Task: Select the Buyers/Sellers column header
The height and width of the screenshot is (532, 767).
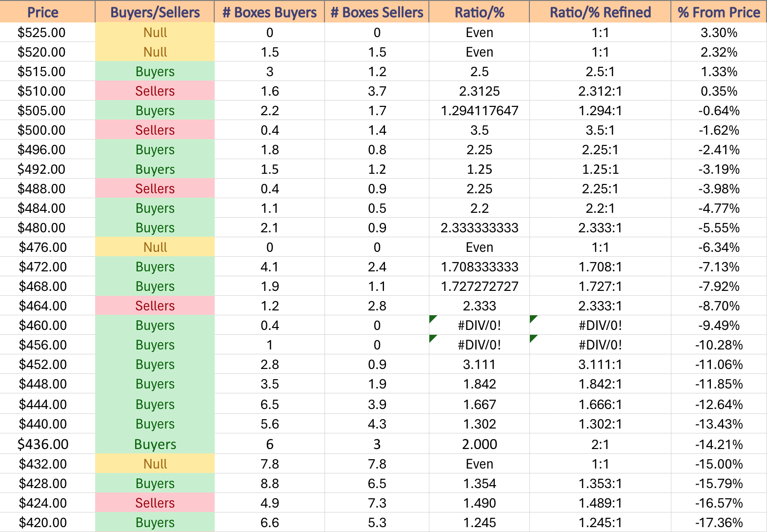Action: pyautogui.click(x=155, y=12)
